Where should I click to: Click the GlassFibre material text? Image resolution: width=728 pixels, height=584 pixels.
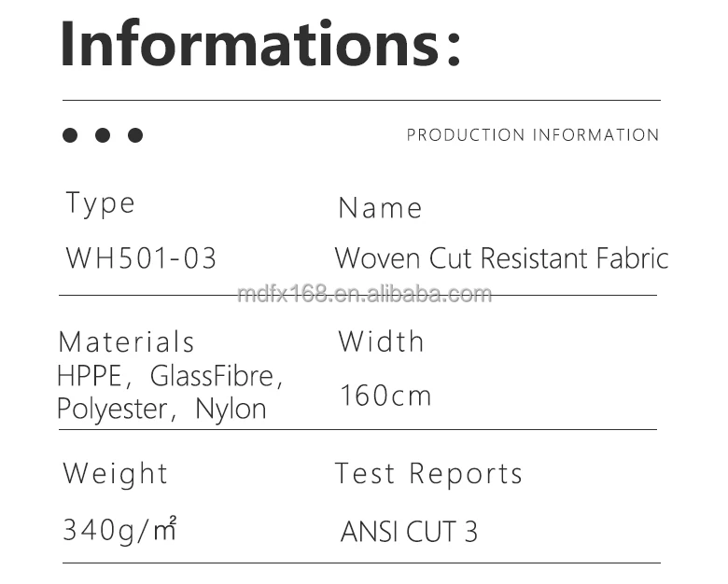(213, 377)
